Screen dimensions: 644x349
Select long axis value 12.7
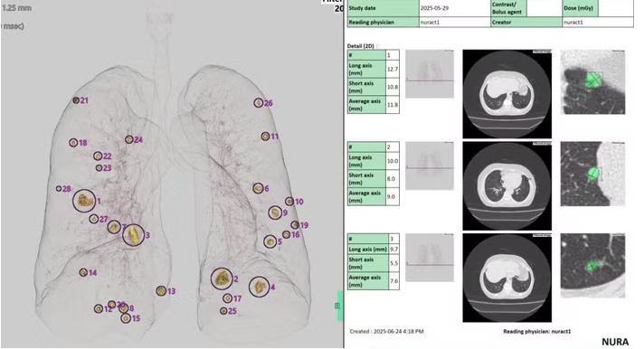click(x=393, y=69)
